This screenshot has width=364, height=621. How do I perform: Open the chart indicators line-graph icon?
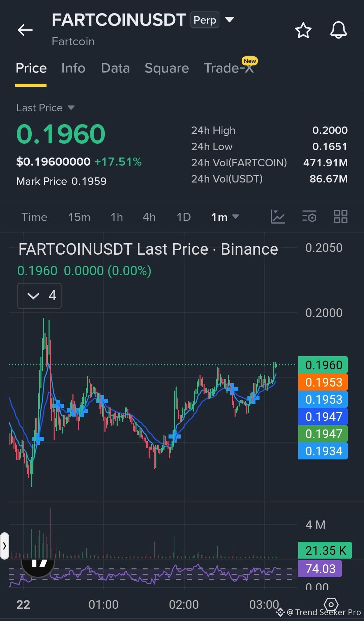278,217
